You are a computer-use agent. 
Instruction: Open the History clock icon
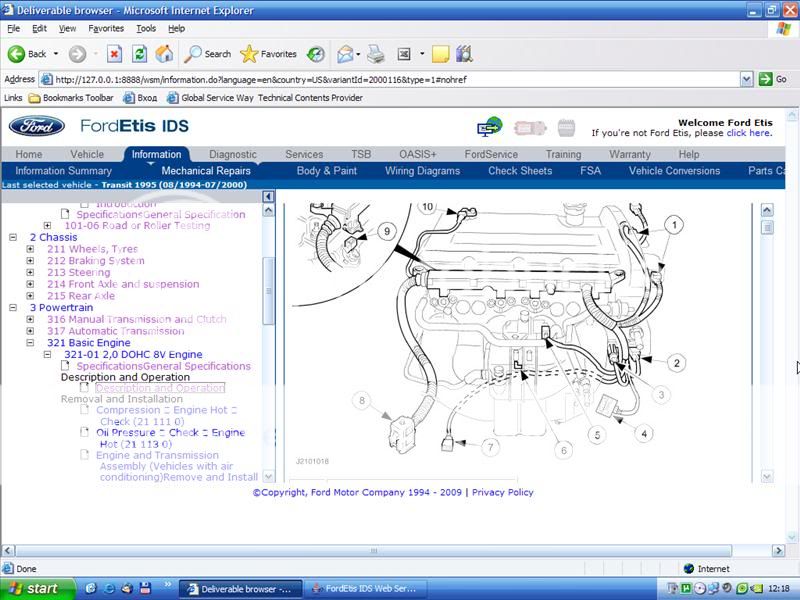(x=316, y=54)
